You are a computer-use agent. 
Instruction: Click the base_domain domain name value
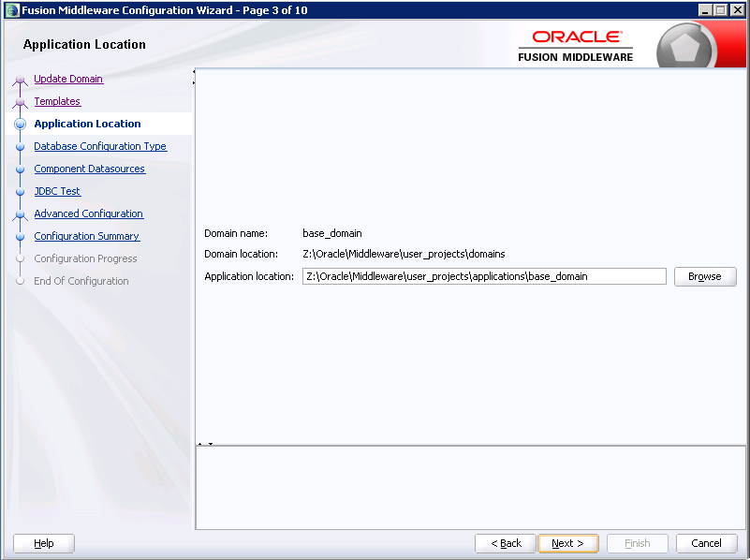(332, 233)
